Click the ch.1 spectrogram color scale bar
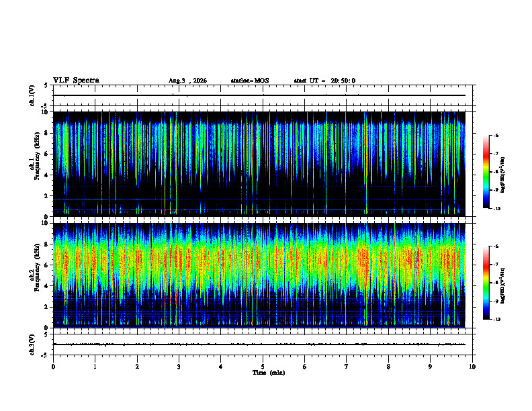Screen dimensions: 532x411 pyautogui.click(x=486, y=172)
